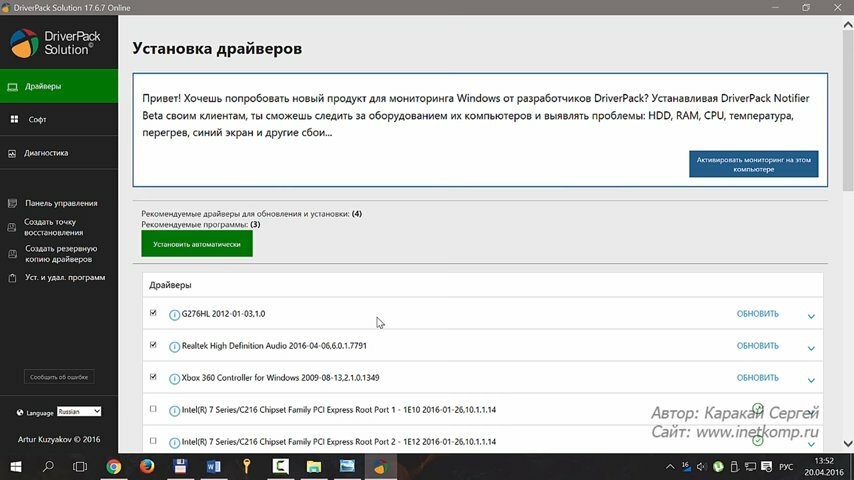Open the yellow key app on taskbar

click(x=247, y=466)
